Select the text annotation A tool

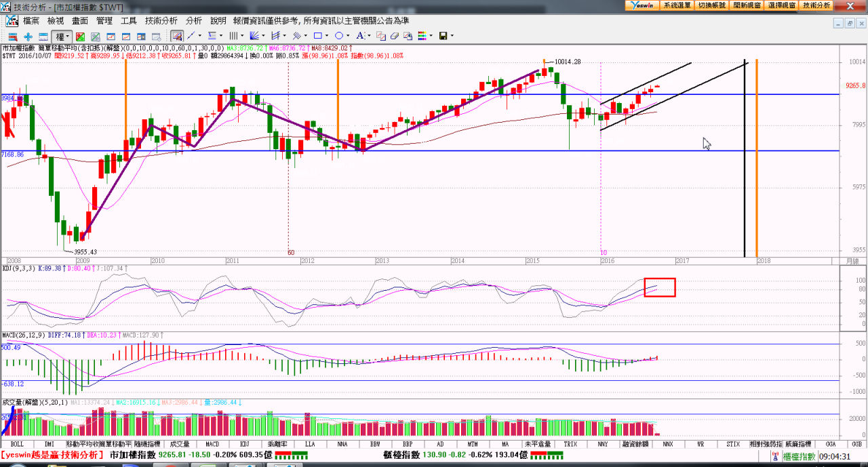coord(360,36)
